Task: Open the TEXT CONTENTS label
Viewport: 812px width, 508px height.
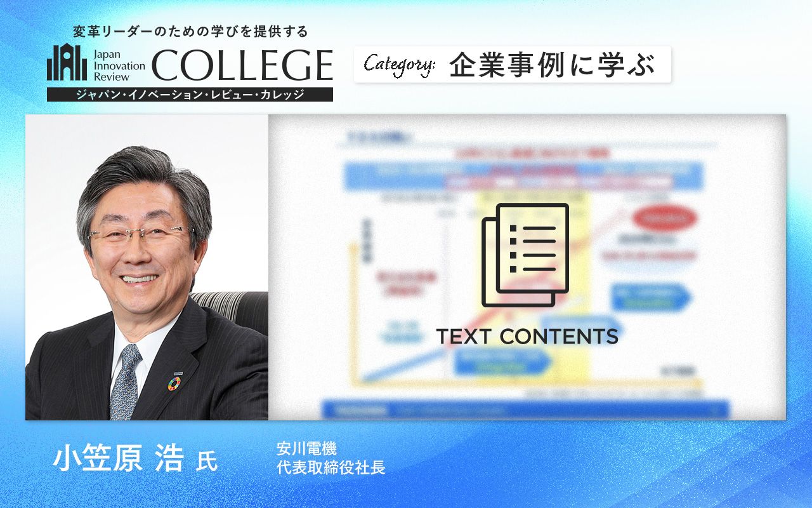Action: point(527,337)
